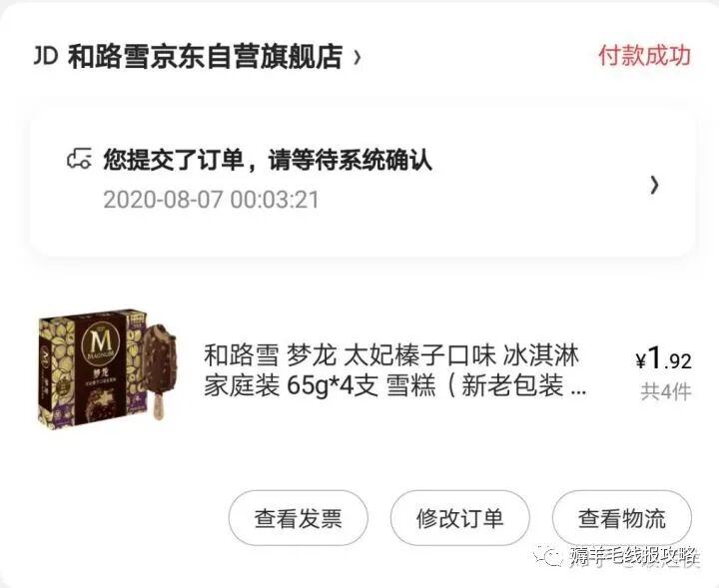Open the 和路雪 梦龙 太妃榛子口味 product title

point(391,355)
